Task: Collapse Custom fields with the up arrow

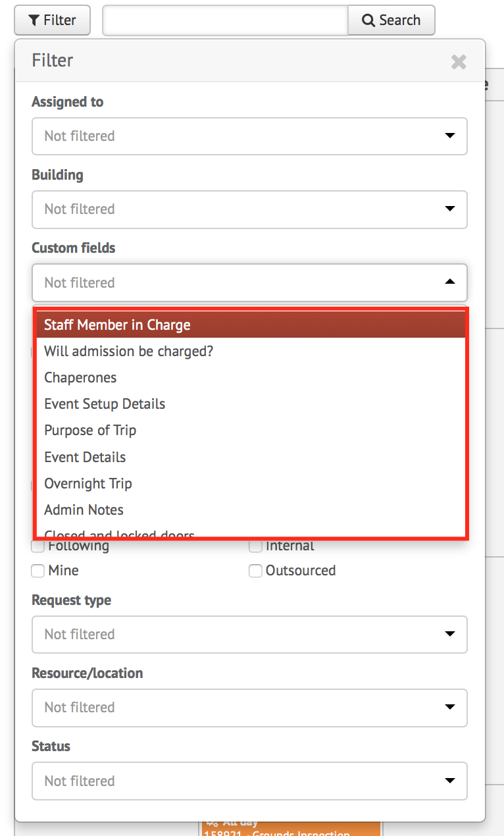Action: pyautogui.click(x=450, y=282)
